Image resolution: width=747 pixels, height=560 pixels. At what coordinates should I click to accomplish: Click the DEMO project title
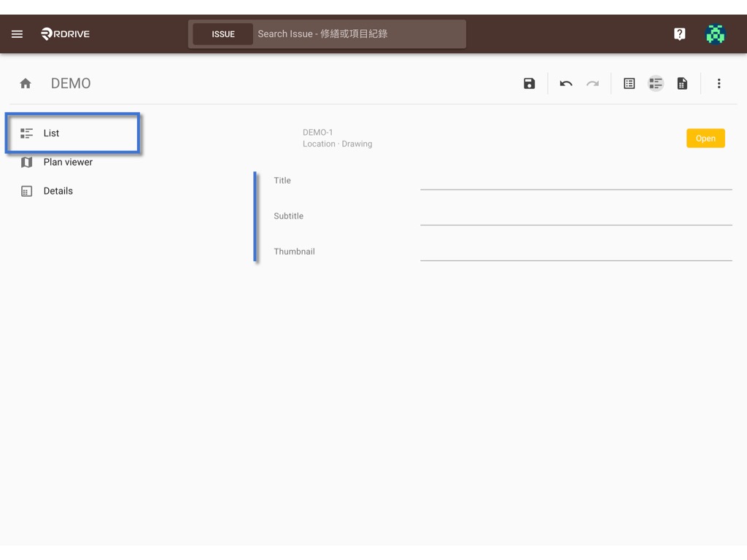(71, 83)
